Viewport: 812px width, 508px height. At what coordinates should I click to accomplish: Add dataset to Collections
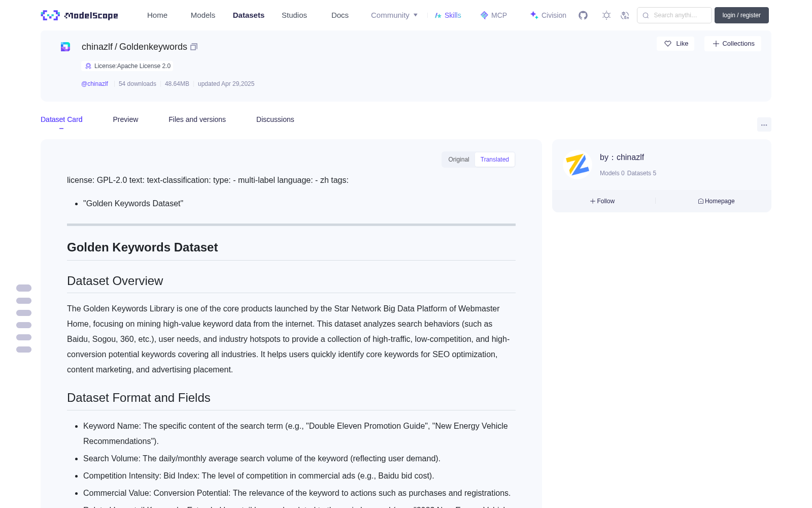(x=733, y=44)
